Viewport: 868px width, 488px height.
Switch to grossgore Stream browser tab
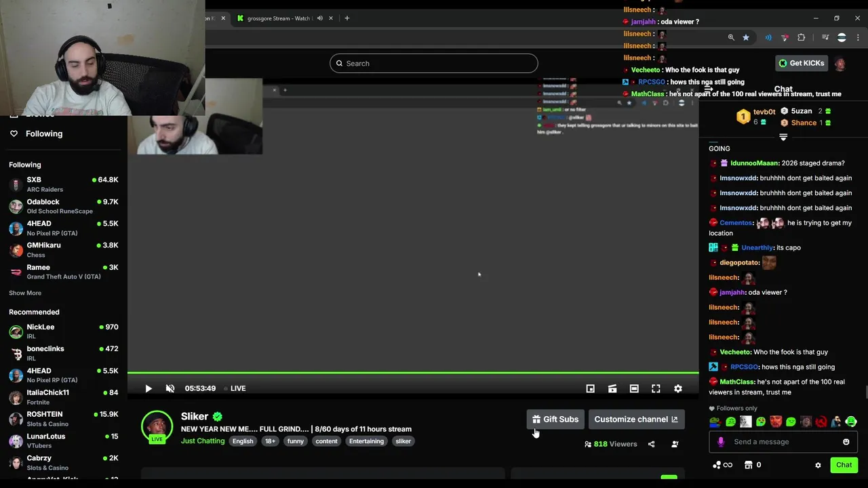coord(279,18)
